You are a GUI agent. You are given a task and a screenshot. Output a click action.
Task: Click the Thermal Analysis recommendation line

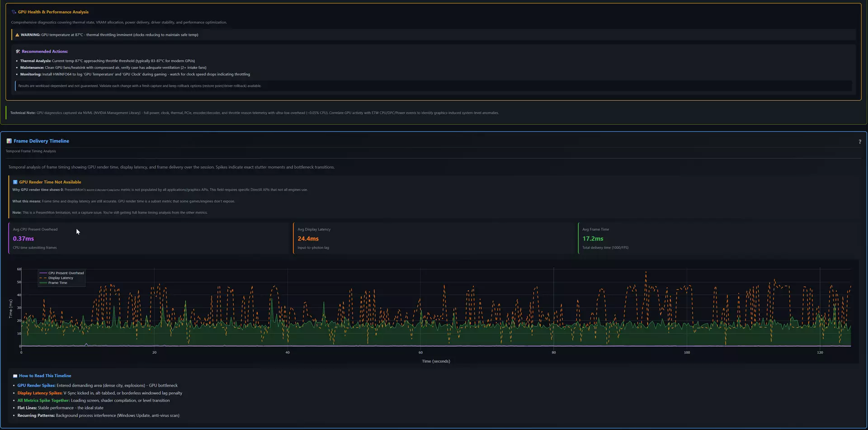[108, 61]
